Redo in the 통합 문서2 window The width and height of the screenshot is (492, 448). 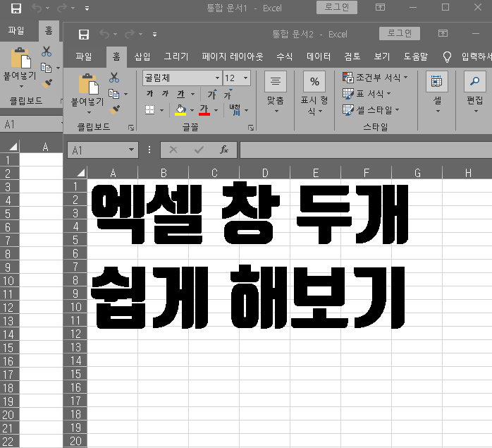[130, 34]
